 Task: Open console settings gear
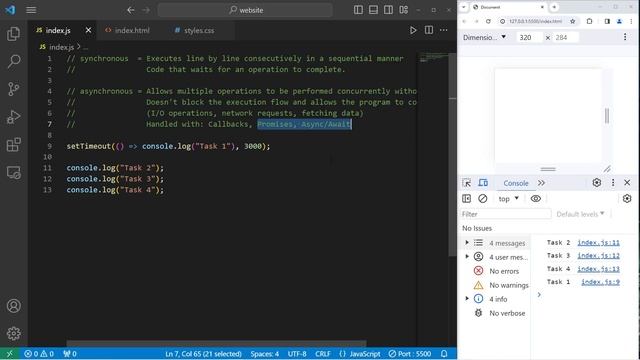[627, 199]
